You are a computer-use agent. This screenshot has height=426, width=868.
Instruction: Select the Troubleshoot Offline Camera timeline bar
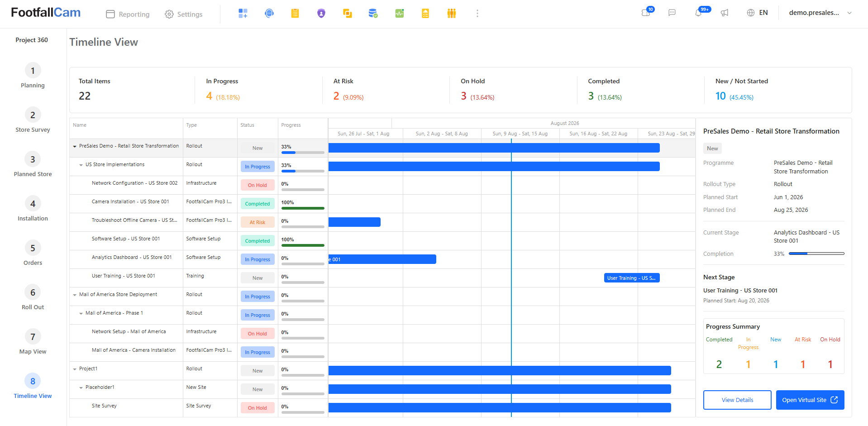click(354, 222)
